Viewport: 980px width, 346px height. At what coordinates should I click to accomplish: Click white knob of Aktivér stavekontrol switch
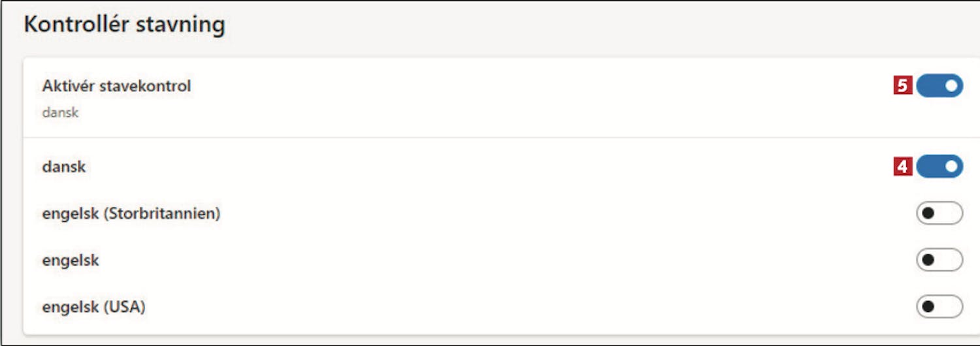(x=951, y=86)
